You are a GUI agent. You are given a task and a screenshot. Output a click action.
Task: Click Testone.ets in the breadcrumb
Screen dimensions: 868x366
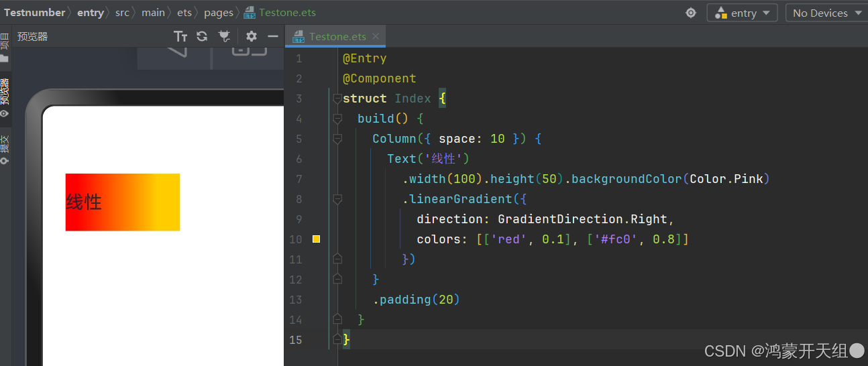click(x=287, y=13)
